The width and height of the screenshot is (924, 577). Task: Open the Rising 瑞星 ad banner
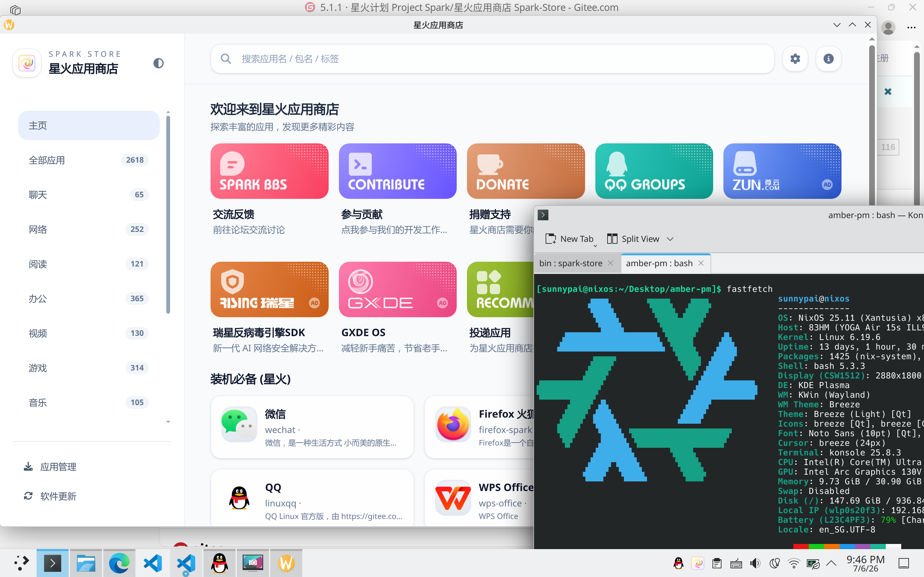[269, 289]
